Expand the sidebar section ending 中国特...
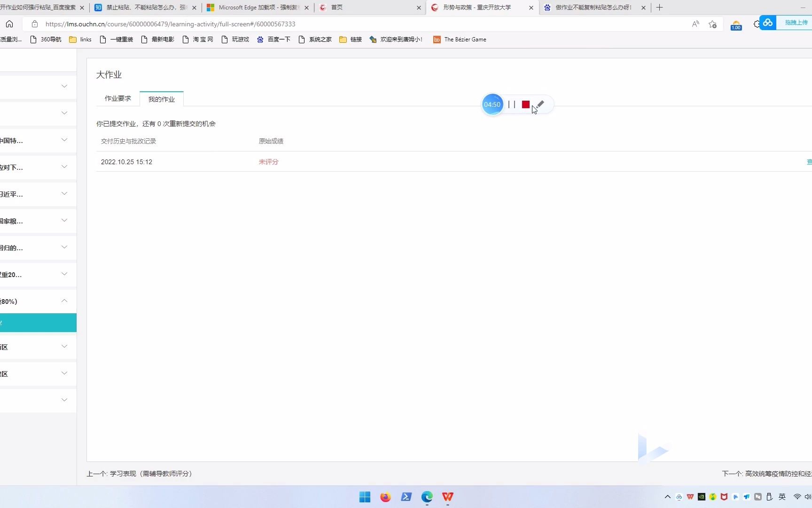The height and width of the screenshot is (508, 812). (64, 140)
